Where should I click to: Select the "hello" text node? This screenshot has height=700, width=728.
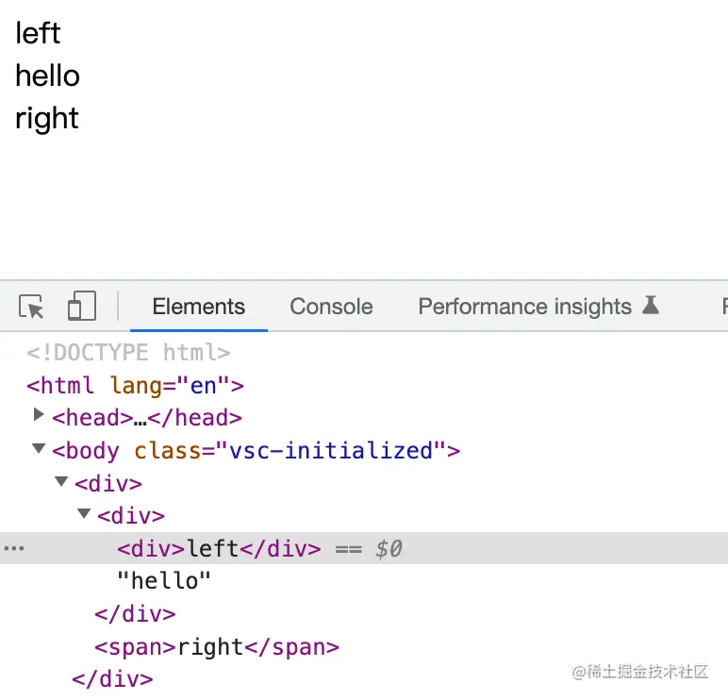click(164, 580)
